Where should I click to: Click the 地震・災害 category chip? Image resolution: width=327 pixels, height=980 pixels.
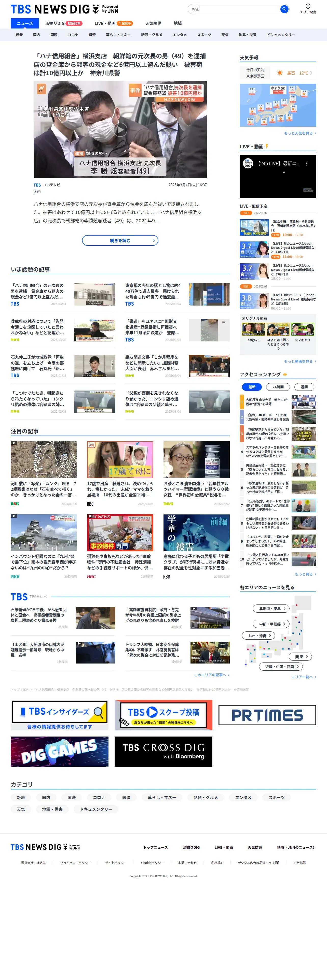[x=52, y=809]
